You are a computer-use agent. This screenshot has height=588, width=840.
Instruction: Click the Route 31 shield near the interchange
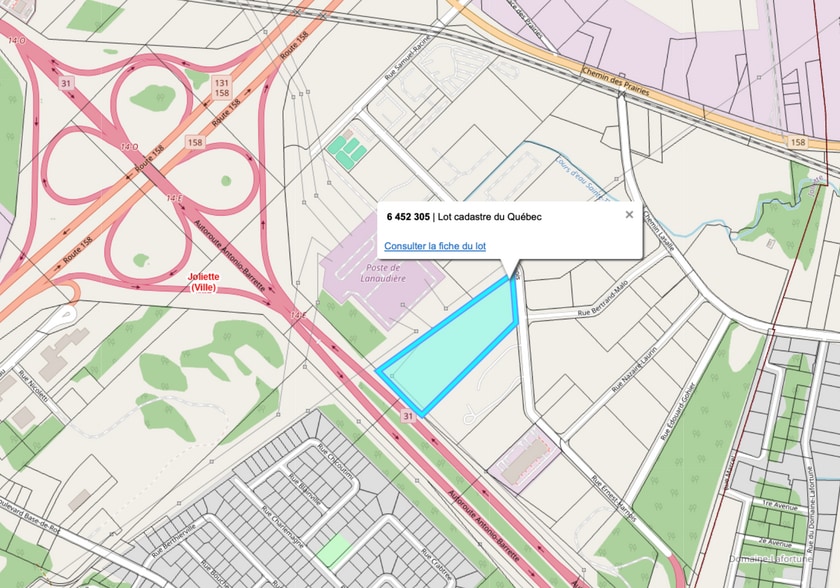click(66, 83)
